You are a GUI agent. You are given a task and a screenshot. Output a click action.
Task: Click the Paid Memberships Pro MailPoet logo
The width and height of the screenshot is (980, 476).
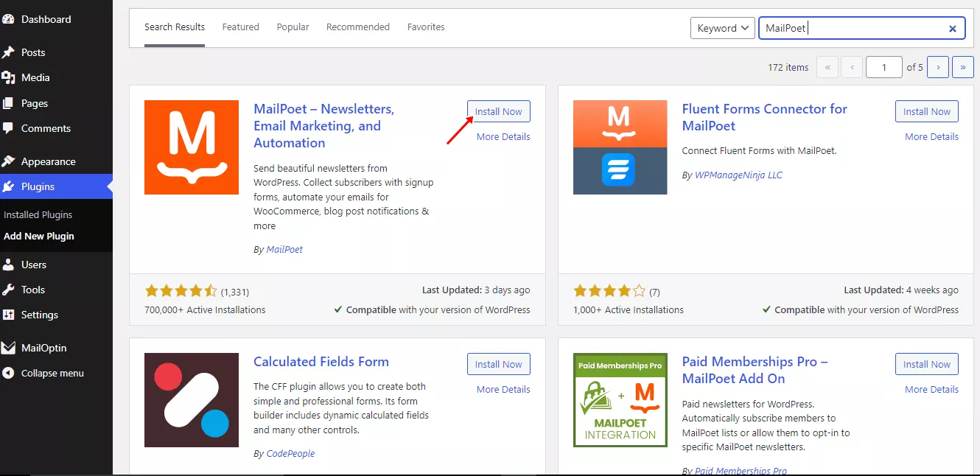[620, 400]
